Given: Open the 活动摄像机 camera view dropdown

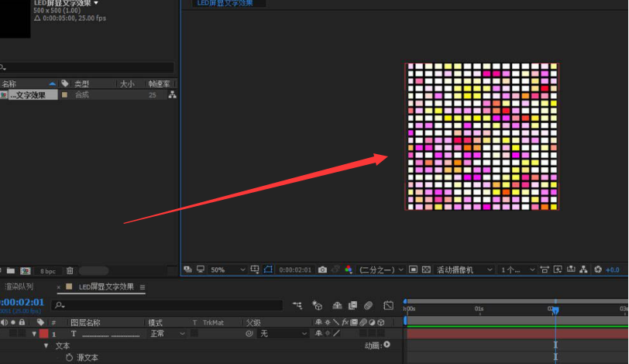Looking at the screenshot, I should click(466, 270).
